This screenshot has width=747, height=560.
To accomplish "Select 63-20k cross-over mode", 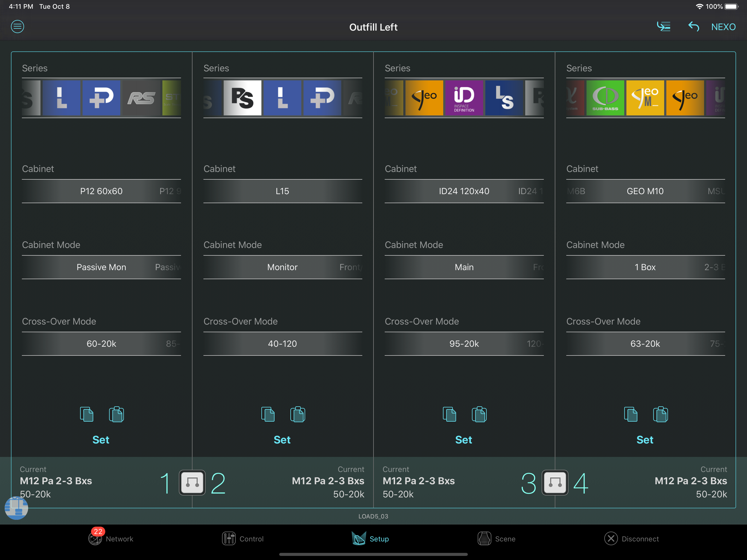I will (645, 343).
